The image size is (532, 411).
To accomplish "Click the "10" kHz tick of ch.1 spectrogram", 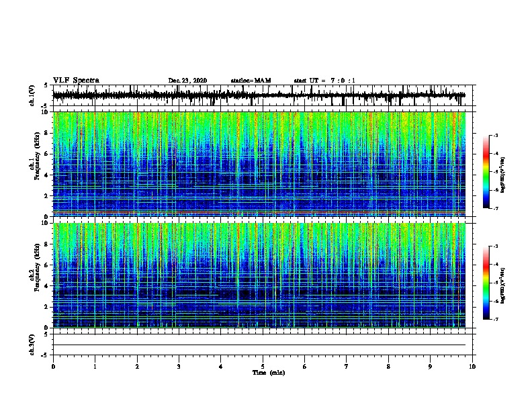I will [x=44, y=112].
